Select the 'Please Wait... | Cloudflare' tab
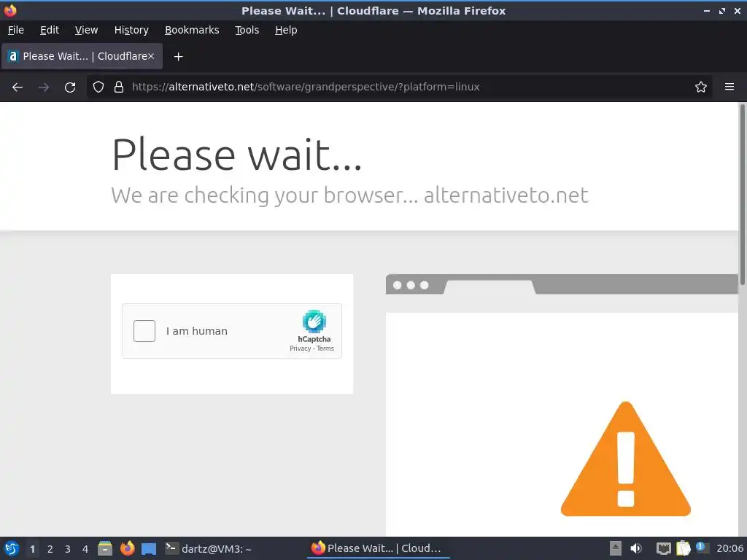This screenshot has height=560, width=747. (82, 56)
